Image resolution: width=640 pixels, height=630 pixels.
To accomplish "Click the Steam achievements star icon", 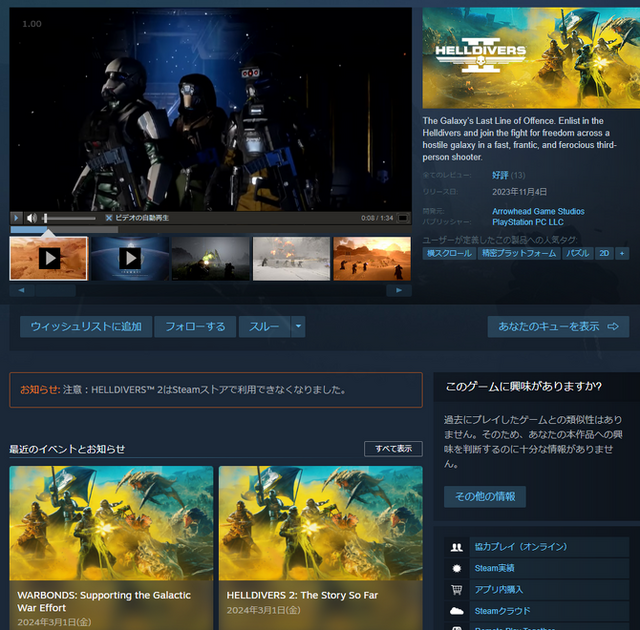I will pos(457,568).
